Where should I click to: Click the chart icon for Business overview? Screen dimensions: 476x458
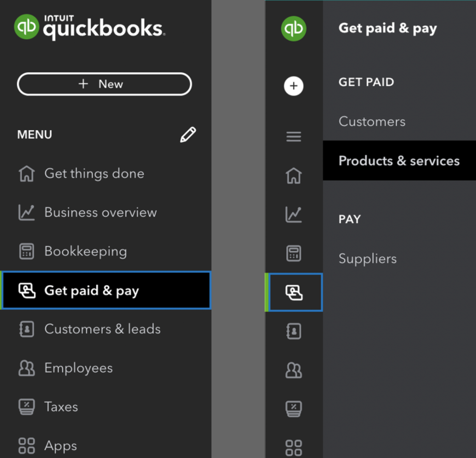[293, 214]
